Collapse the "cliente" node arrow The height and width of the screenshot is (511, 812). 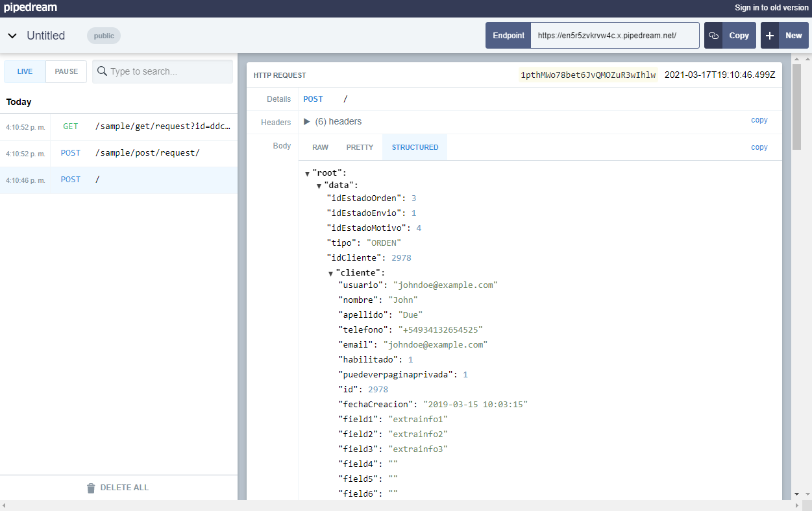[x=330, y=274]
